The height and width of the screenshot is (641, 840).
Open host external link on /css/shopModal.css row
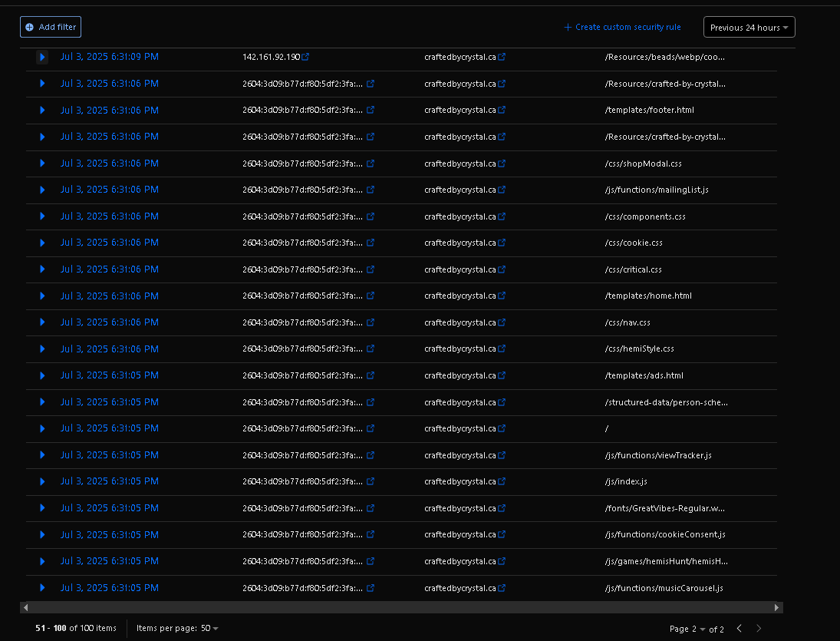click(502, 164)
